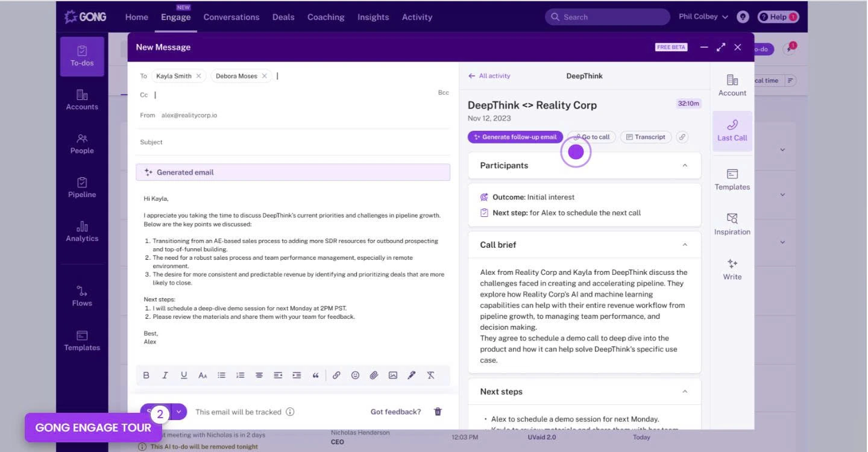Copy the call link icon next to Transcript
868x452 pixels.
[682, 137]
